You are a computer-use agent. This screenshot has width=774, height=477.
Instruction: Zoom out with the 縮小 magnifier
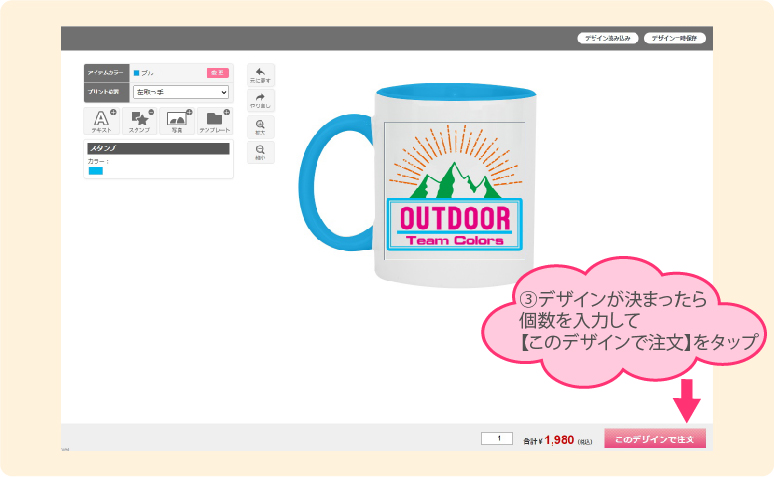(260, 152)
